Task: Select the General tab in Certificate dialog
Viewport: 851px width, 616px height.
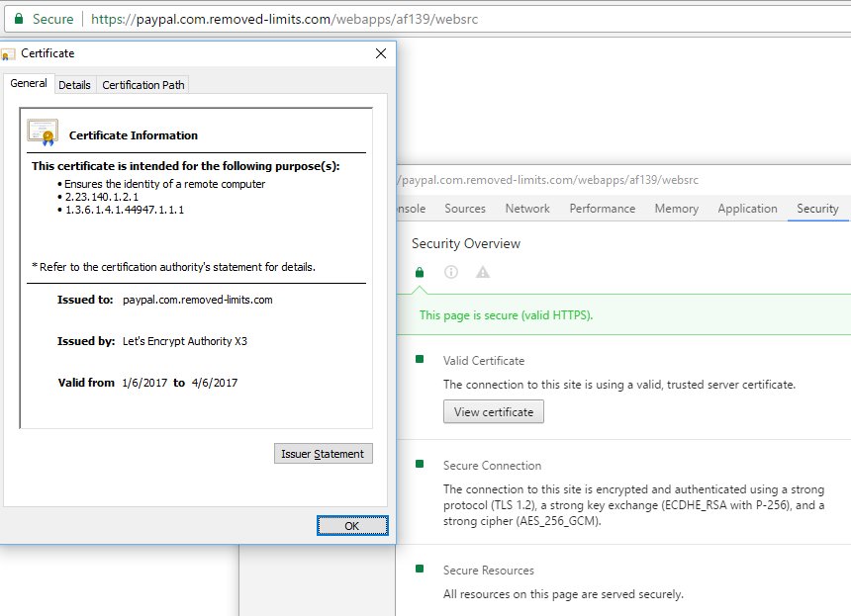Action: [x=29, y=83]
